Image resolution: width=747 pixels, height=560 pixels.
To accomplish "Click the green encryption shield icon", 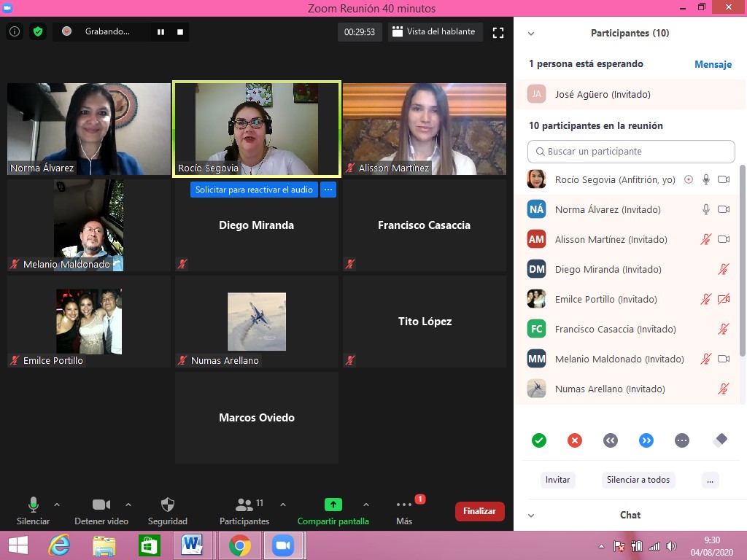I will (38, 32).
